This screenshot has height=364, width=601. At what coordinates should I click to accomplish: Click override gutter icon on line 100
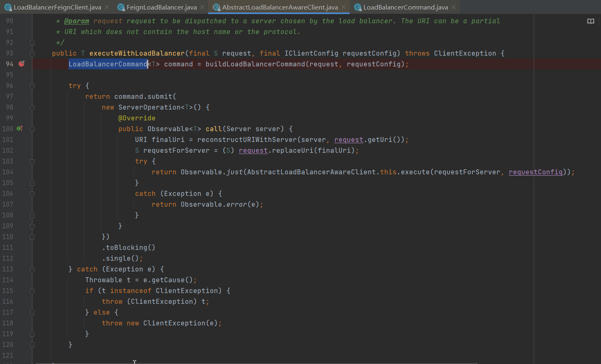coord(20,129)
